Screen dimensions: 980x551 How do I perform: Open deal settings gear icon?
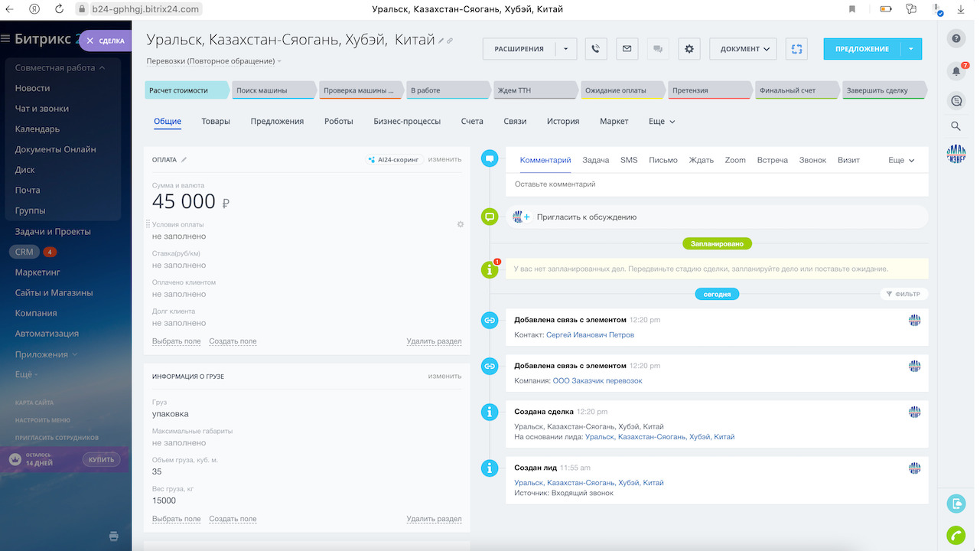tap(689, 49)
